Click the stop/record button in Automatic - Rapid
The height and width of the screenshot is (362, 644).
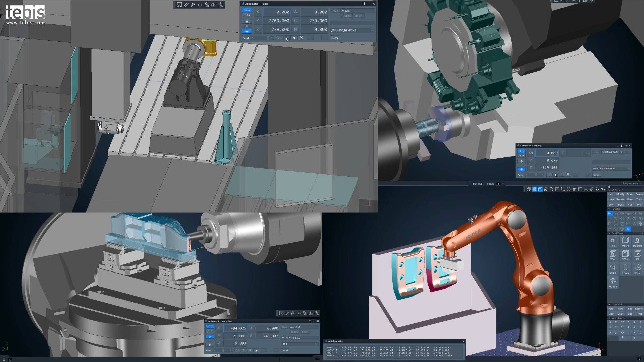[301, 38]
